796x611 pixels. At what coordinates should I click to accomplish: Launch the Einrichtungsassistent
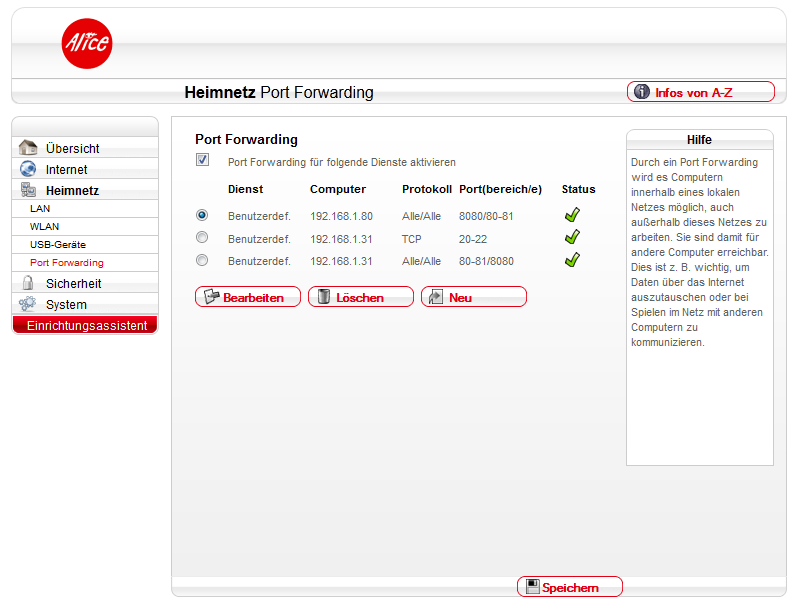pos(86,326)
